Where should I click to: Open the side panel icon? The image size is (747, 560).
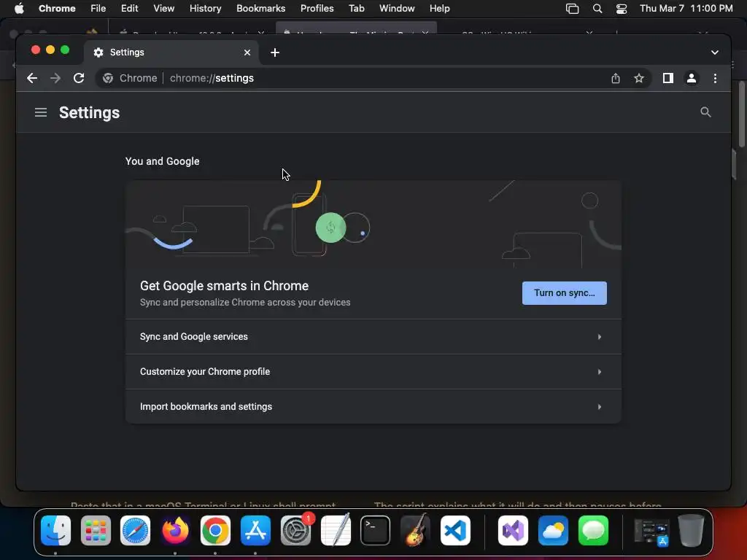668,78
